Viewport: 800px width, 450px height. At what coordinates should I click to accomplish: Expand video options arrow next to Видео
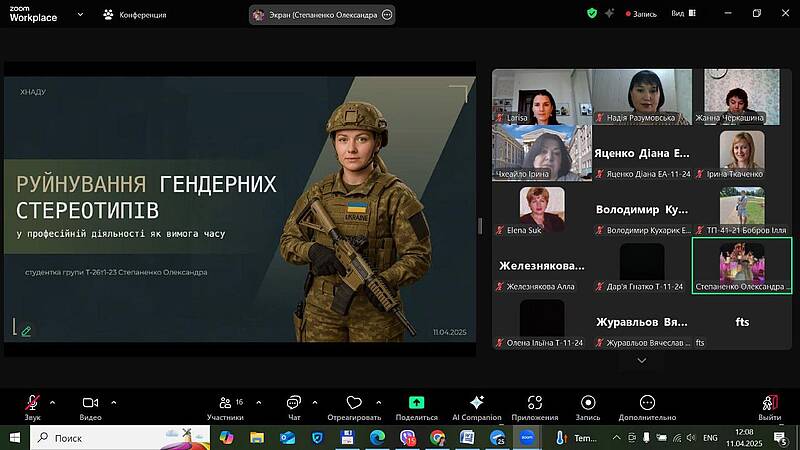coord(113,402)
